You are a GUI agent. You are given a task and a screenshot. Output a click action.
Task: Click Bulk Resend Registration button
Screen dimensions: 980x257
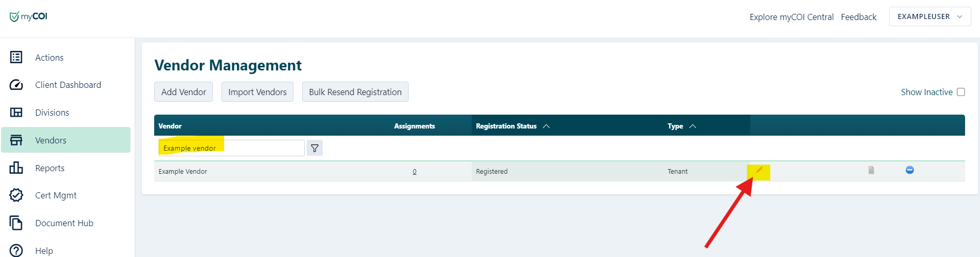pos(355,92)
